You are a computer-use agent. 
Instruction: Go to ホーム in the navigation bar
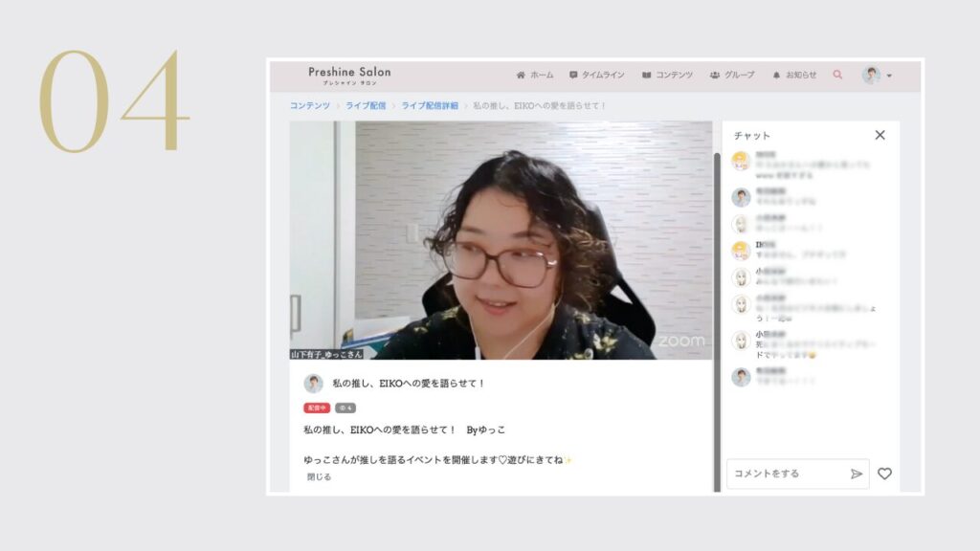tap(534, 75)
